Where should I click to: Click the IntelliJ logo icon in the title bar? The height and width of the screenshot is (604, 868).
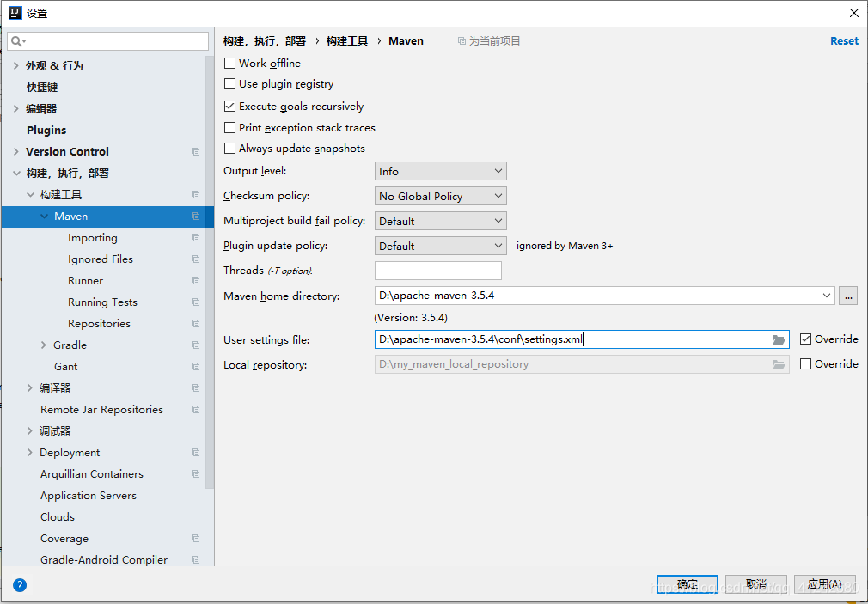[x=15, y=13]
